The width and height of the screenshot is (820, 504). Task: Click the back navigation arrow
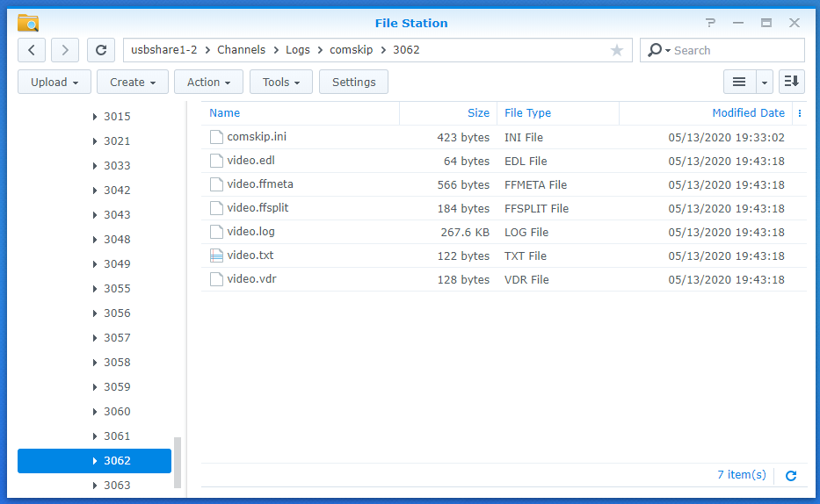32,50
